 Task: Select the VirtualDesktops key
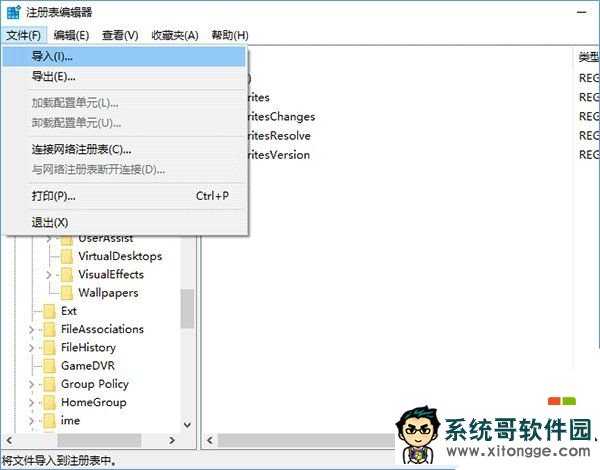click(x=120, y=256)
